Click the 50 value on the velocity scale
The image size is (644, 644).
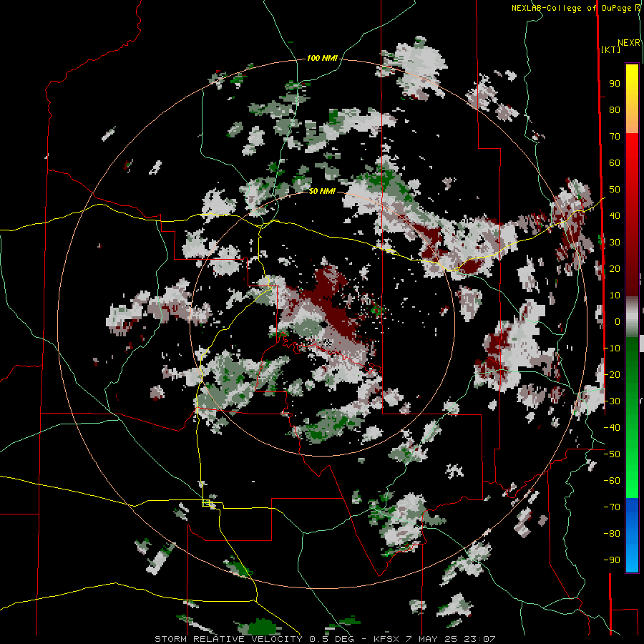point(615,190)
